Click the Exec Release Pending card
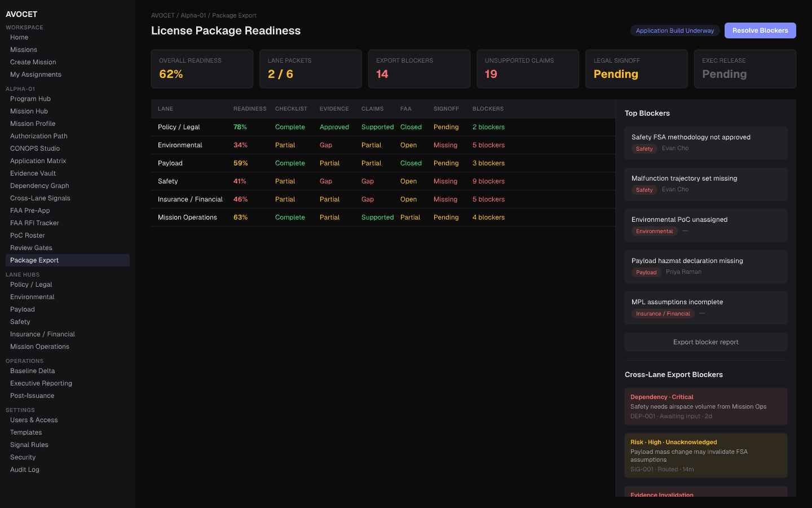Image resolution: width=812 pixels, height=508 pixels. pos(745,69)
